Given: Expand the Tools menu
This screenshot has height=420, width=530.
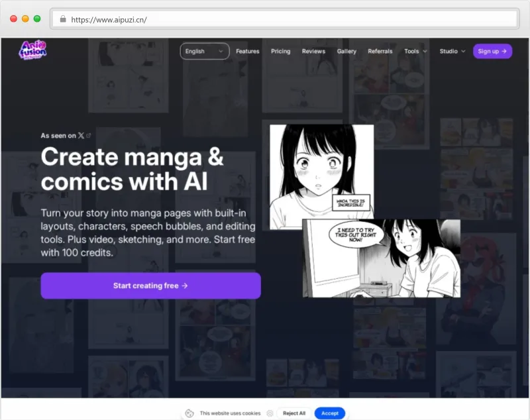Looking at the screenshot, I should [415, 52].
